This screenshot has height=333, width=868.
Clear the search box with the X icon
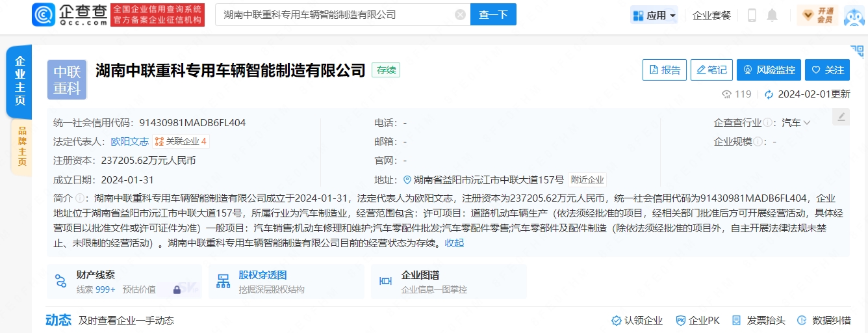[460, 14]
